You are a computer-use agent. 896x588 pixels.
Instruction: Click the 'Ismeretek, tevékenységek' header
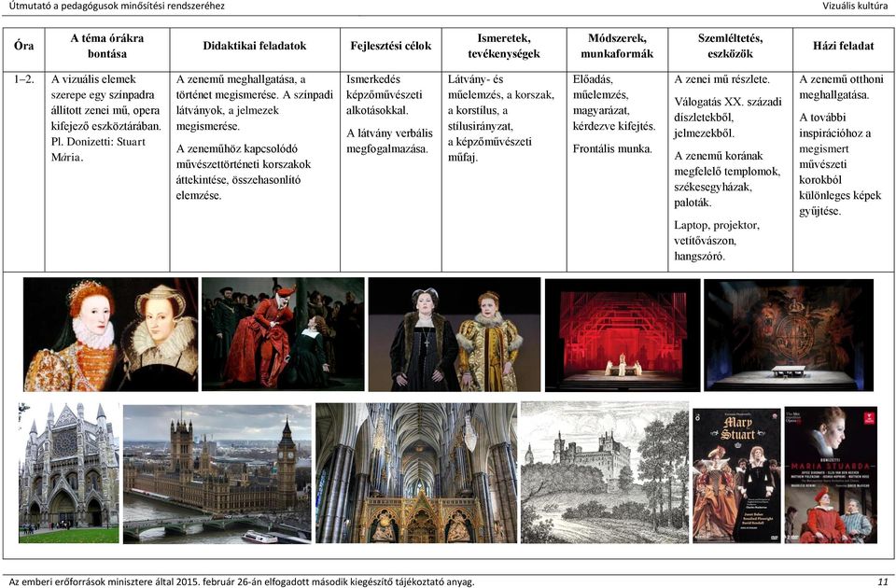click(x=504, y=46)
